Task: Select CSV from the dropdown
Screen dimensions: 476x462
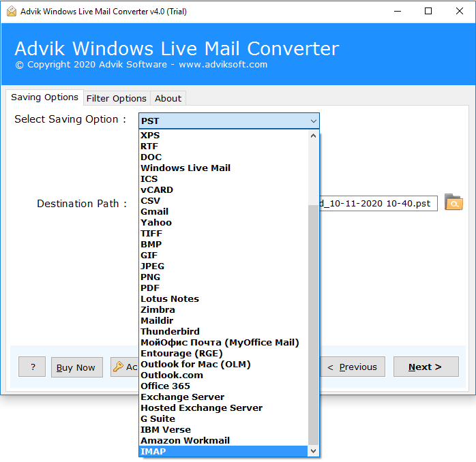Action: 224,201
